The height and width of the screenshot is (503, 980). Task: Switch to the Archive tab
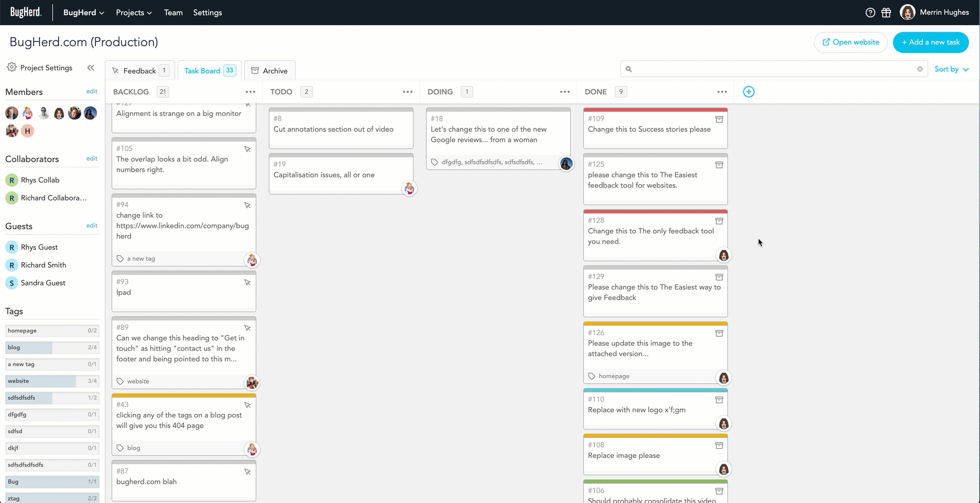(269, 70)
